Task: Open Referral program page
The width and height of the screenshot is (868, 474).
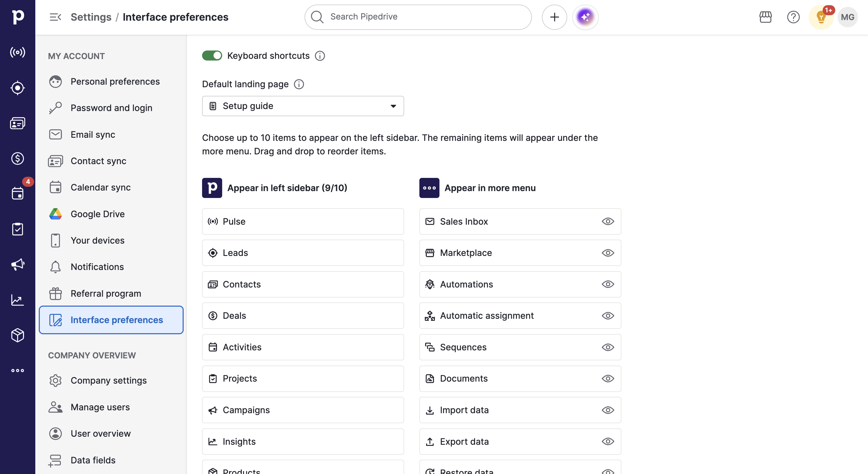Action: click(x=111, y=294)
